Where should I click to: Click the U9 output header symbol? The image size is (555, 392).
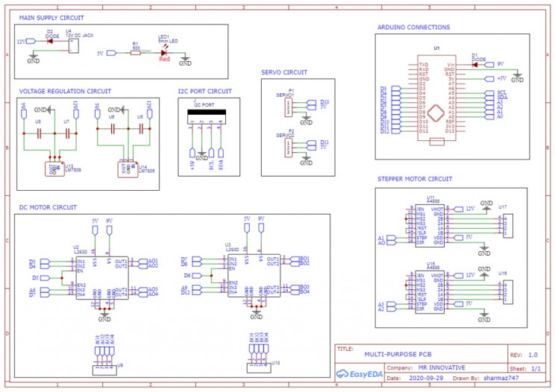[104, 370]
